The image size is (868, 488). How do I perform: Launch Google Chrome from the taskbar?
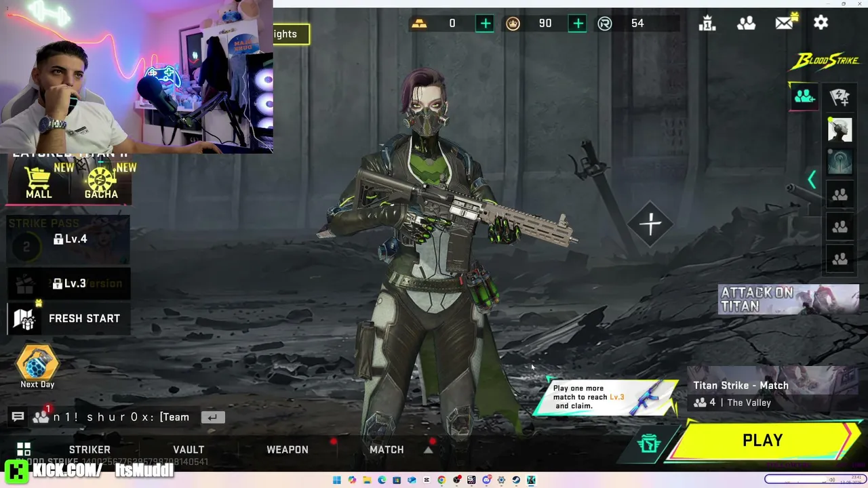tap(441, 481)
